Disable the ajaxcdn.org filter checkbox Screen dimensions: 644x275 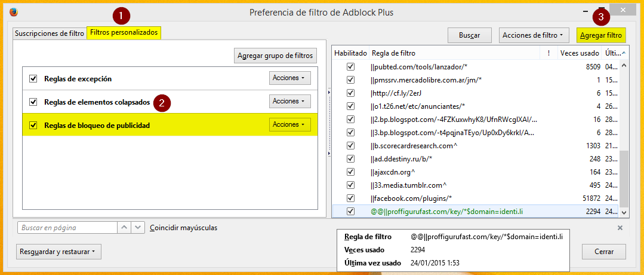(350, 172)
